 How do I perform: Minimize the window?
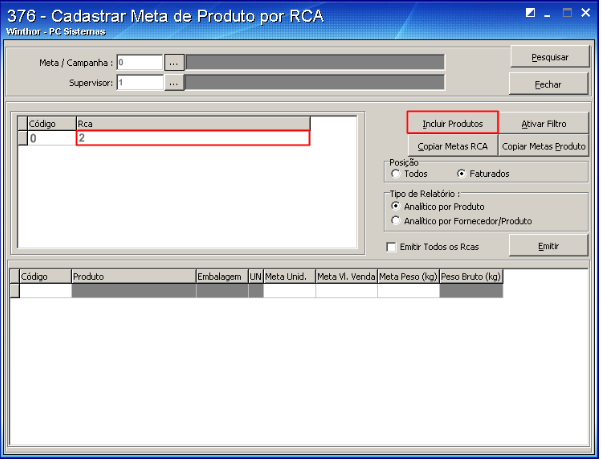pyautogui.click(x=547, y=15)
